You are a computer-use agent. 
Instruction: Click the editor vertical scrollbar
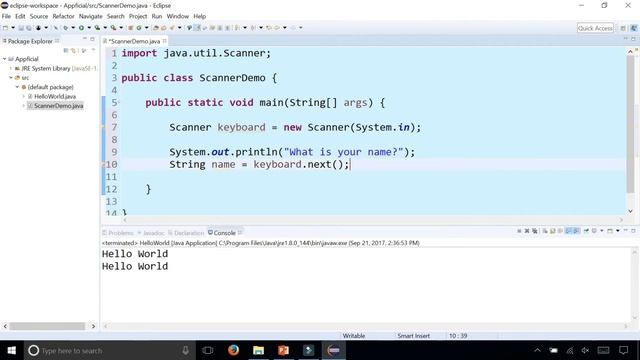630,124
